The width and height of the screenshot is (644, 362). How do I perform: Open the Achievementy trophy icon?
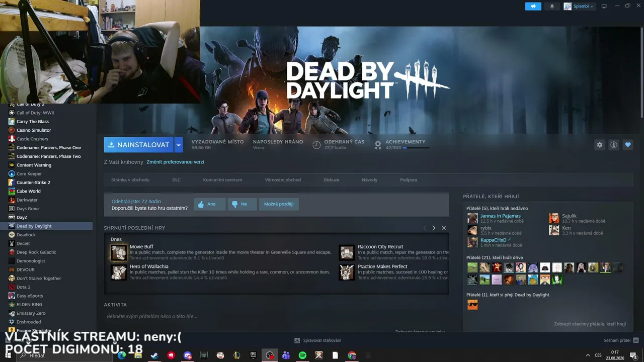[378, 145]
